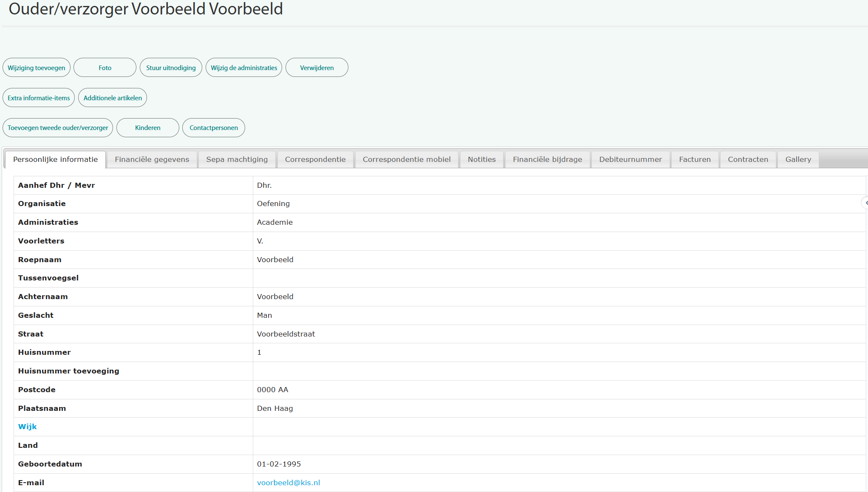
Task: Click the voorbeeld@kis.nl email link
Action: click(288, 483)
